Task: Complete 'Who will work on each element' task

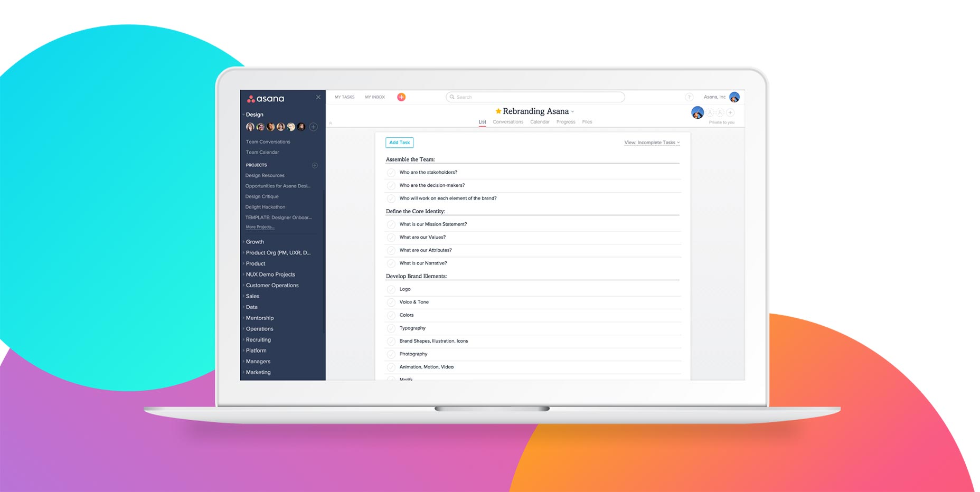Action: [391, 198]
